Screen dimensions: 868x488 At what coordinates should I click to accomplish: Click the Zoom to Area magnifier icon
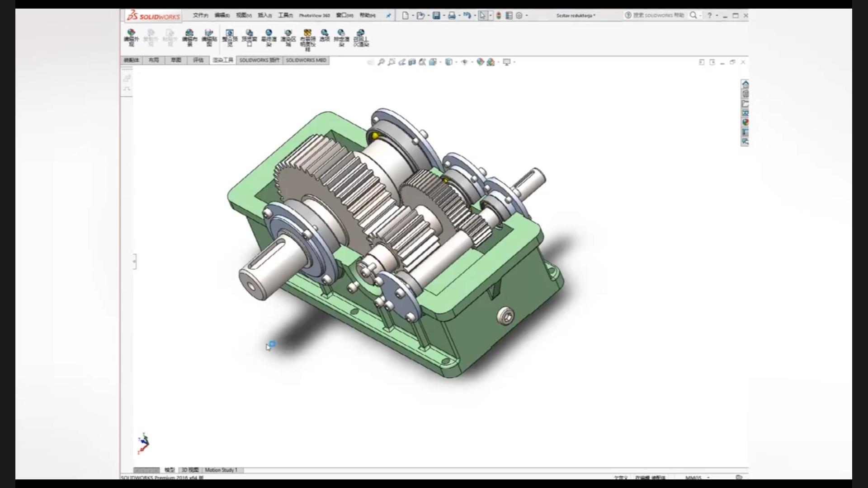[391, 62]
